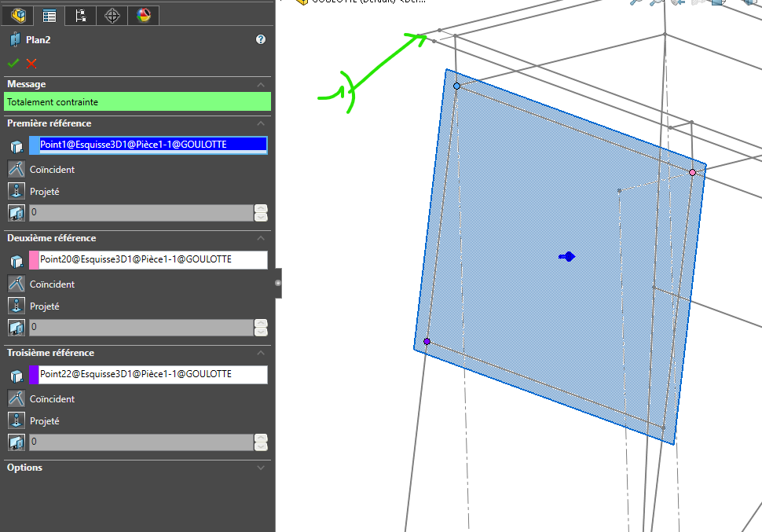Click the offset distance icon in Deuxième référence
The image size is (762, 532).
pyautogui.click(x=16, y=327)
